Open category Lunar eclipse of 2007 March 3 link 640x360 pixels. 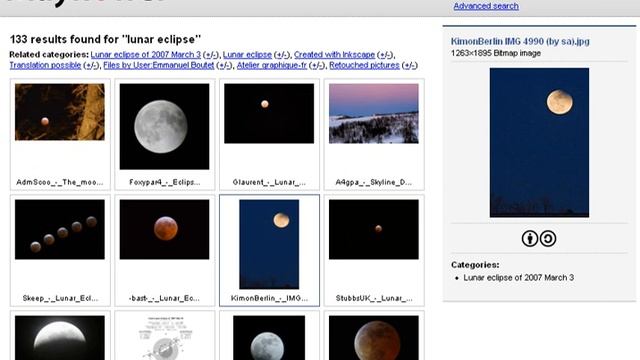point(146,55)
